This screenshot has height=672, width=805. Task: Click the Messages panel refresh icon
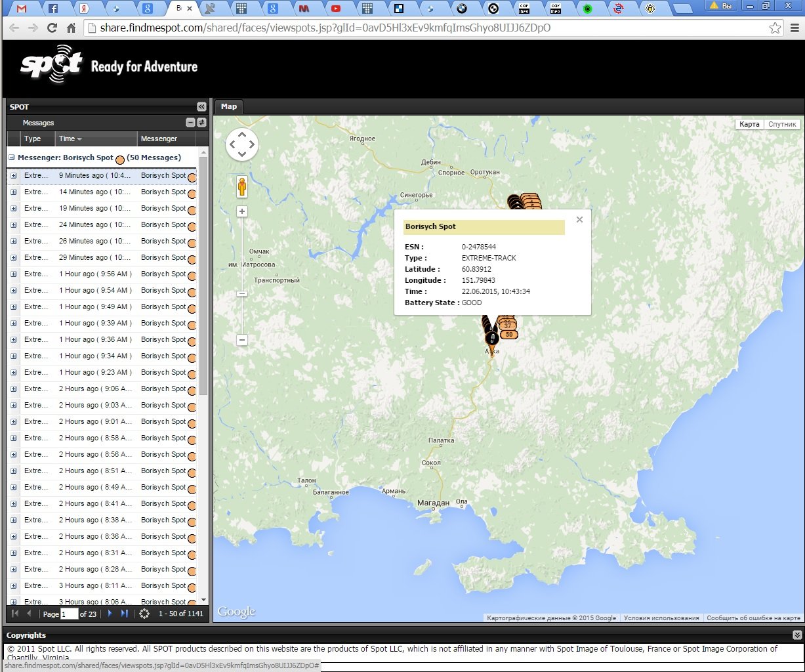point(201,123)
